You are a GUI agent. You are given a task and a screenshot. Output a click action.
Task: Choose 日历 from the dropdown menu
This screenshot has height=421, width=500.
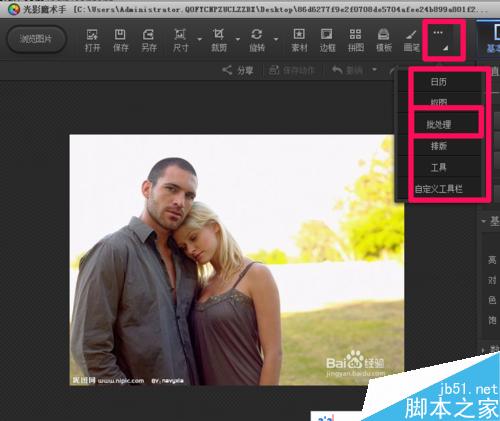click(439, 82)
